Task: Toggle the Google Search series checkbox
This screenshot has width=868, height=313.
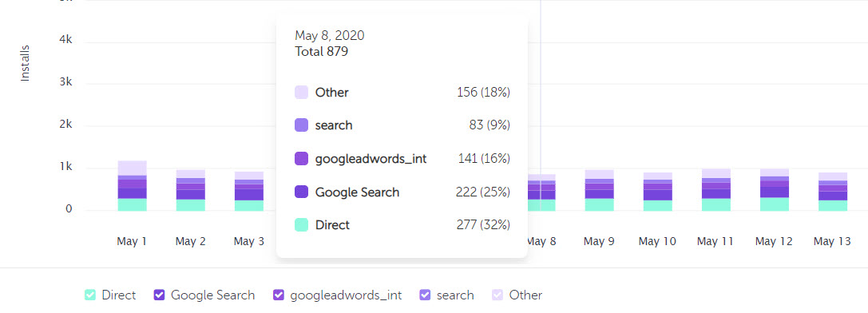Action: point(160,295)
